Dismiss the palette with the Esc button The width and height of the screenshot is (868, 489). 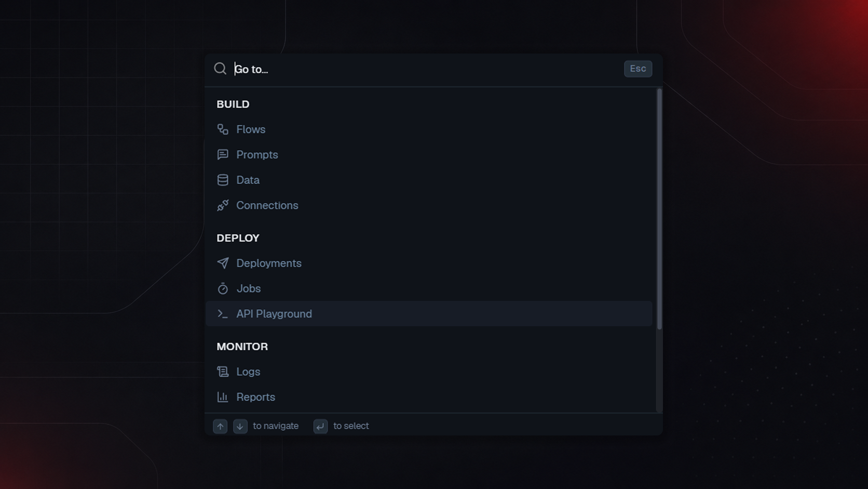638,69
